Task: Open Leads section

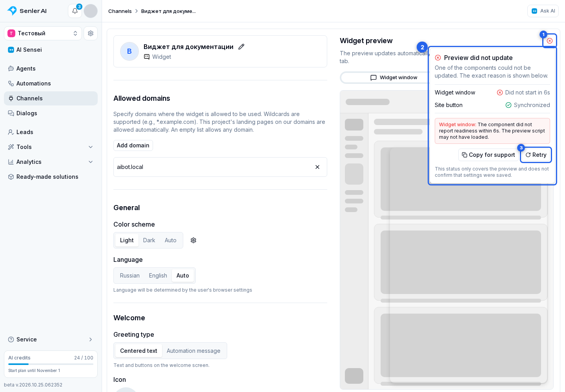Action: [x=51, y=132]
